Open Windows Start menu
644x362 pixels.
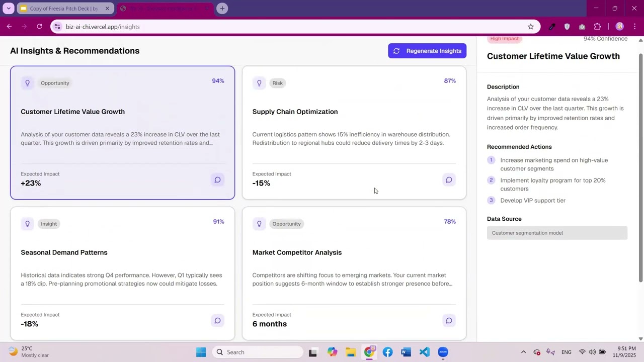pos(201,352)
